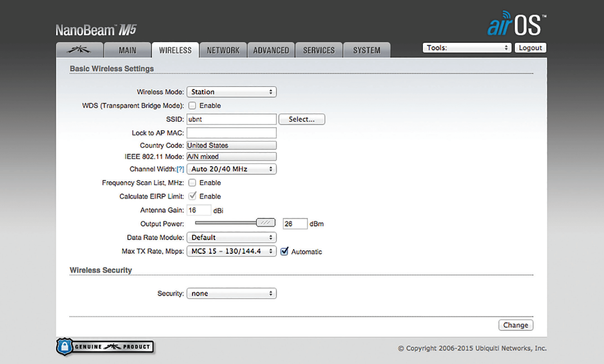Open Channel Width help [?] link
604x364 pixels.
(x=180, y=169)
